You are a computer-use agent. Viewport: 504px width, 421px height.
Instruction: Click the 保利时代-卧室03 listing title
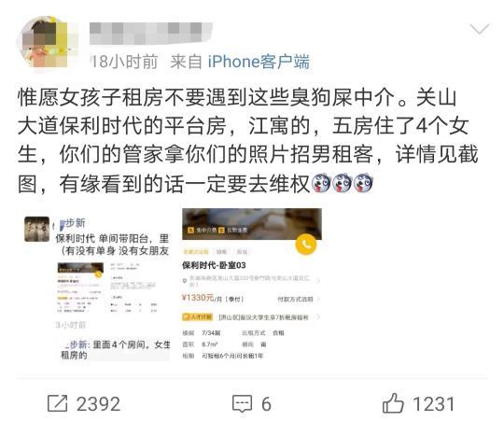click(x=214, y=265)
